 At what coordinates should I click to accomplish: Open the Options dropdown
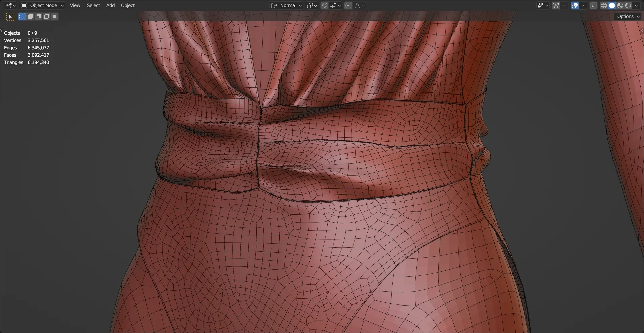(628, 16)
